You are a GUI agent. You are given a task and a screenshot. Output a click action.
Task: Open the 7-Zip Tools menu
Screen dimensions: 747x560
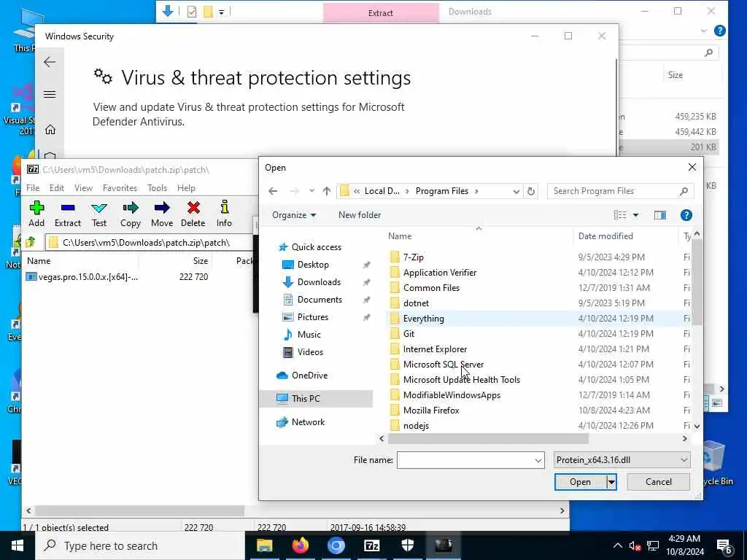pos(158,188)
